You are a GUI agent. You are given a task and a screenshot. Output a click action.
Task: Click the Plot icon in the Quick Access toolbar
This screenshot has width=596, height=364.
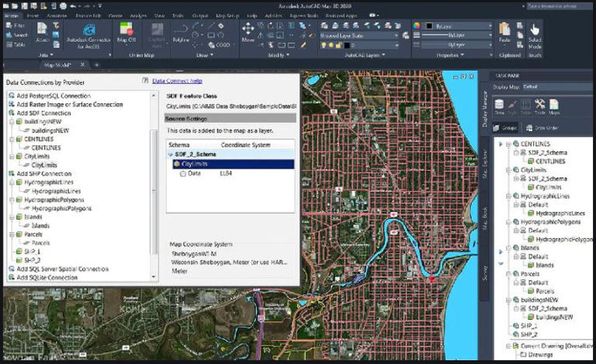63,6
